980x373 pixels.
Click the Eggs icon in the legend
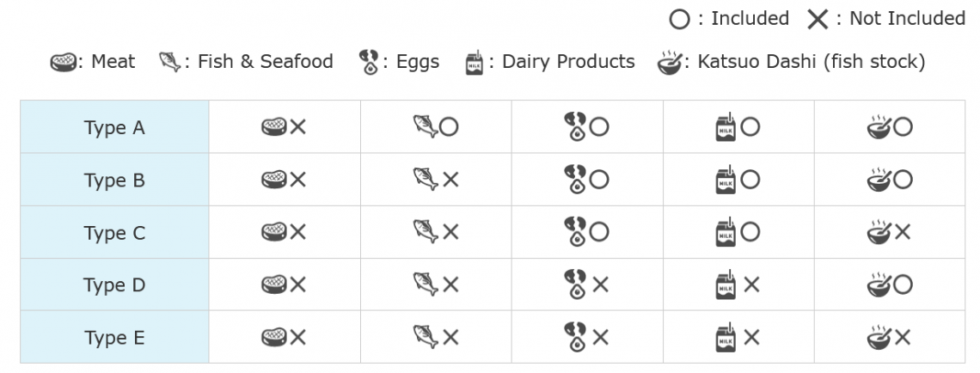coord(368,63)
